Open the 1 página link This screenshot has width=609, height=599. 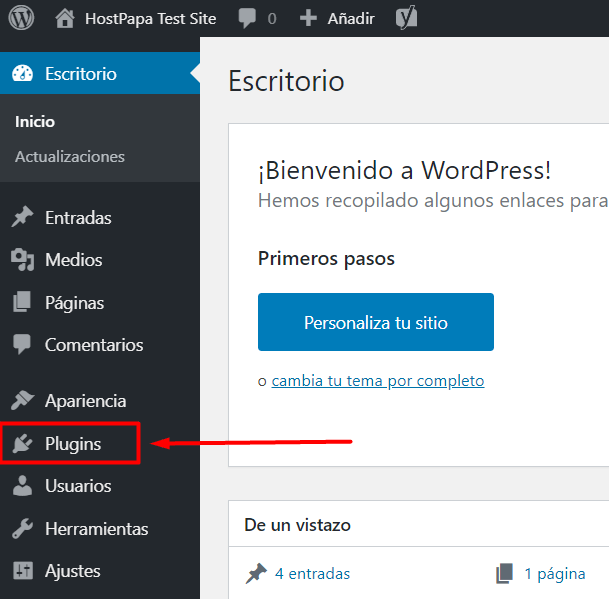[555, 574]
